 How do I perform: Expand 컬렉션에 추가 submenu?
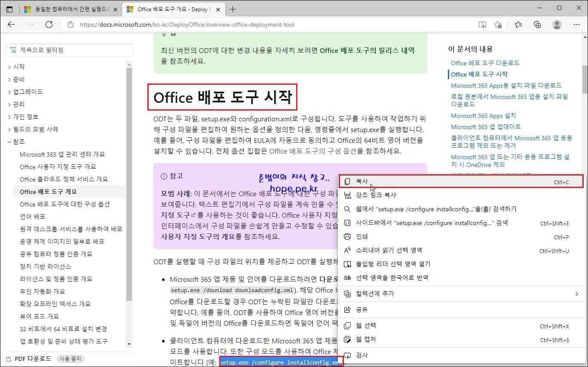pyautogui.click(x=461, y=293)
